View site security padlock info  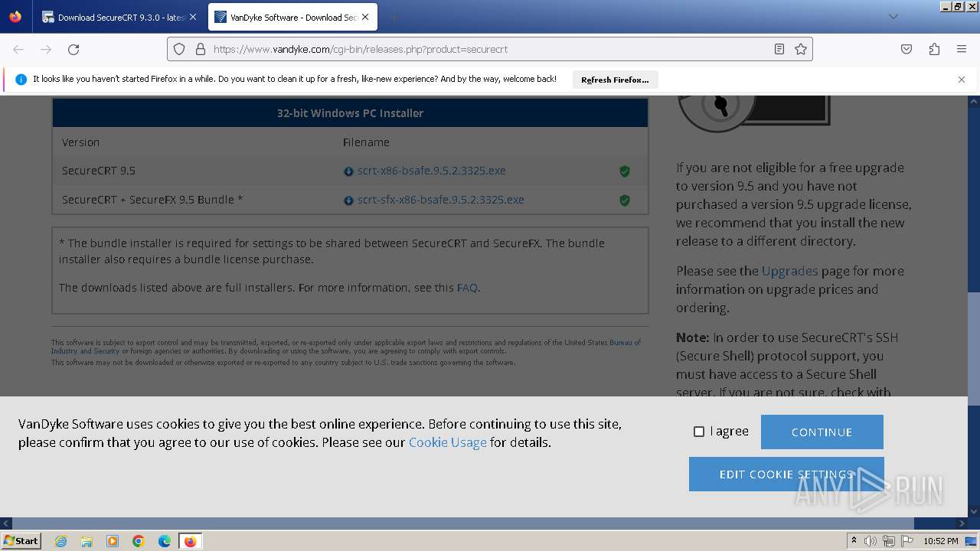[x=201, y=49]
